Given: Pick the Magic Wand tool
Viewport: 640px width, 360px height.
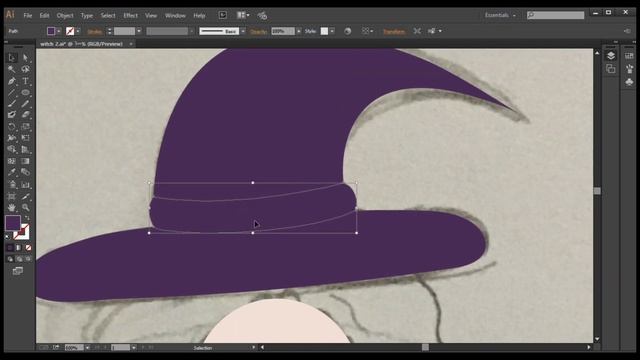Looking at the screenshot, I should point(11,69).
